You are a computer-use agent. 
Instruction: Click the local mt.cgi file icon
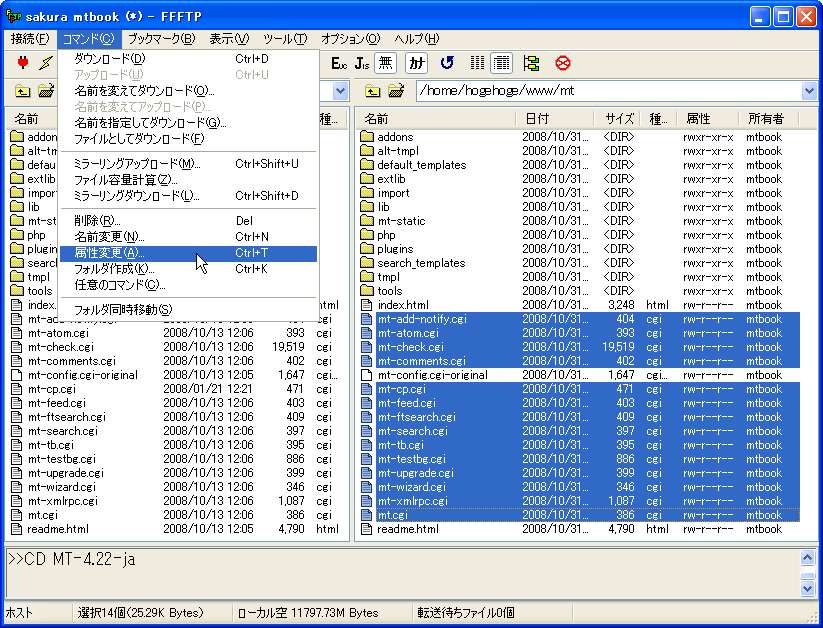17,515
